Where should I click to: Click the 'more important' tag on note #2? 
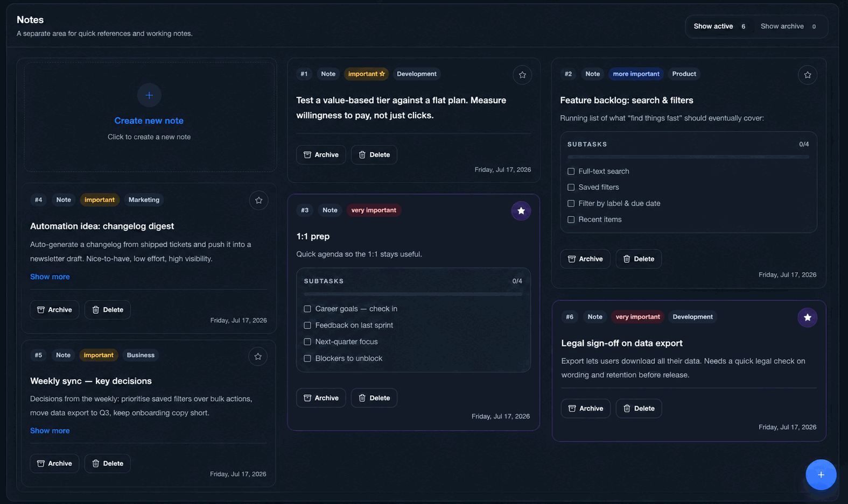pyautogui.click(x=636, y=74)
